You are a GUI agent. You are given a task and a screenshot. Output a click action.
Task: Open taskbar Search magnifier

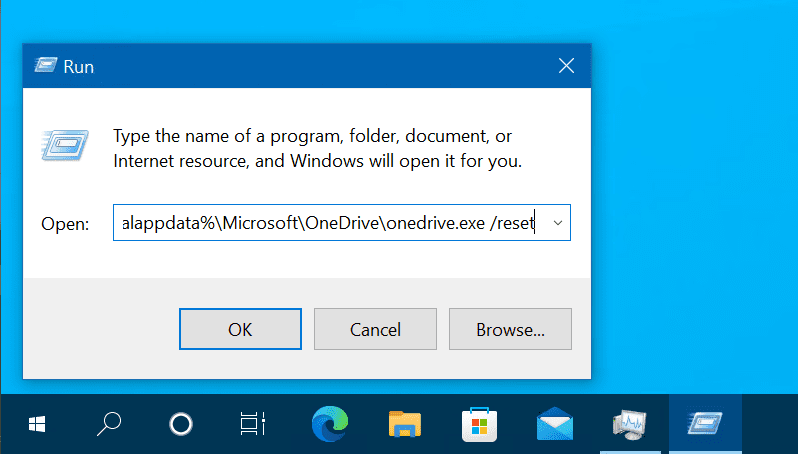coord(108,424)
